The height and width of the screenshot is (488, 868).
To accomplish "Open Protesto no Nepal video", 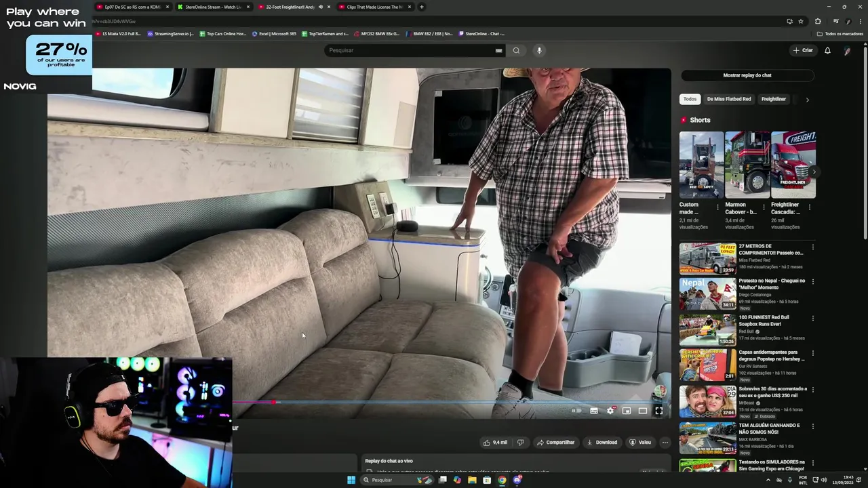I will pyautogui.click(x=708, y=294).
